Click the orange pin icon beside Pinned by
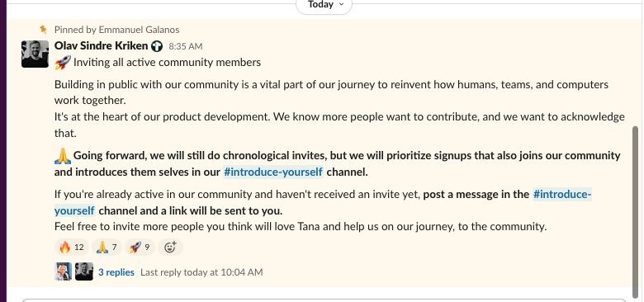Image resolution: width=644 pixels, height=302 pixels. point(43,30)
